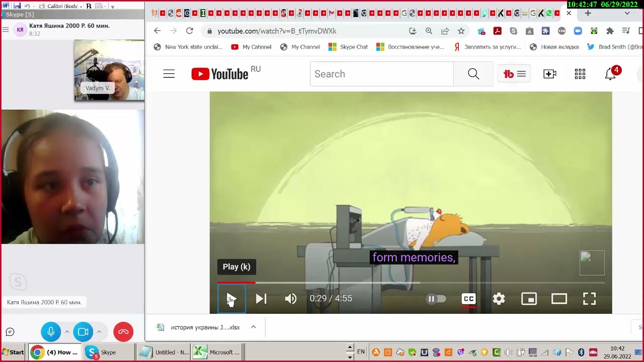The width and height of the screenshot is (644, 362).
Task: Expand Skype microphone options arrow
Action: click(x=66, y=332)
